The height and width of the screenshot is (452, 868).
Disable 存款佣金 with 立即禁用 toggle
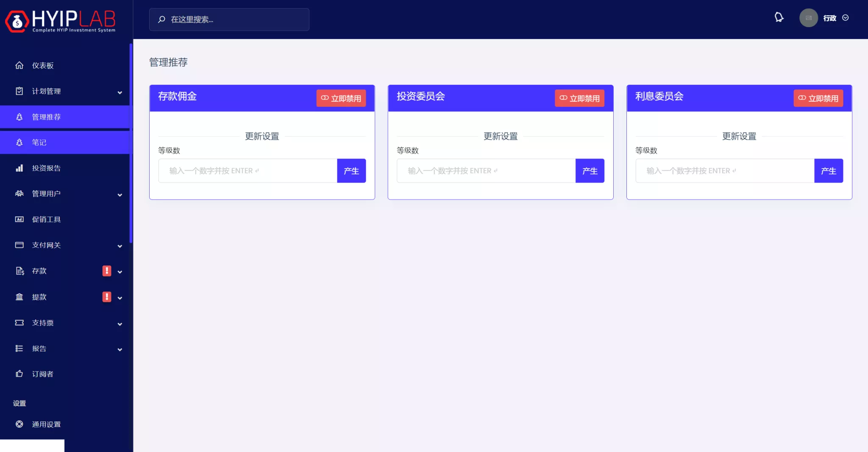(341, 98)
